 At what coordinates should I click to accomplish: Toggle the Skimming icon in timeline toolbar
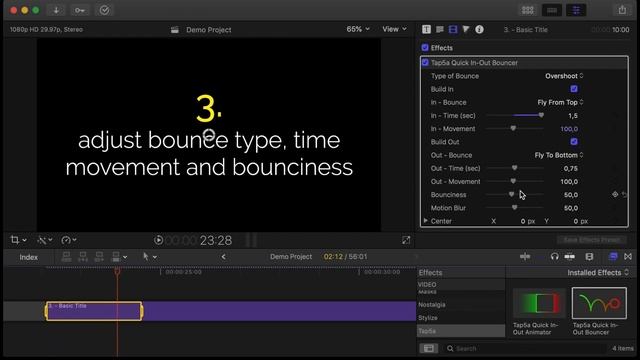point(525,256)
